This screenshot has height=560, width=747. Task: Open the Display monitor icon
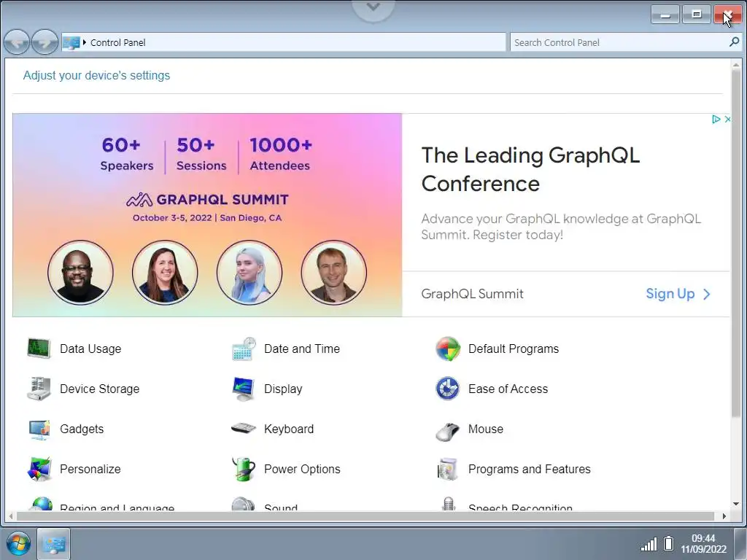tap(244, 389)
